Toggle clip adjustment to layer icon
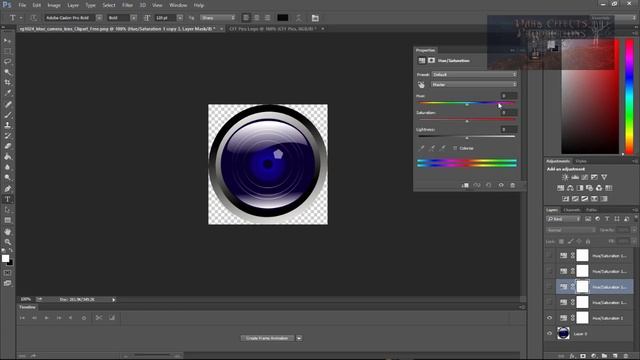 pos(465,185)
